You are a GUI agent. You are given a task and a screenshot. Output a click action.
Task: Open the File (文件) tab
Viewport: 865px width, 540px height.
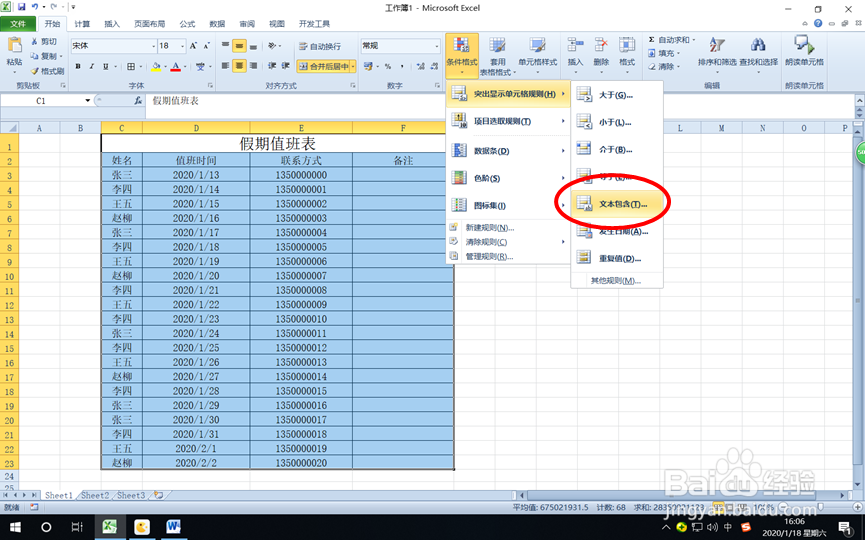pos(18,24)
